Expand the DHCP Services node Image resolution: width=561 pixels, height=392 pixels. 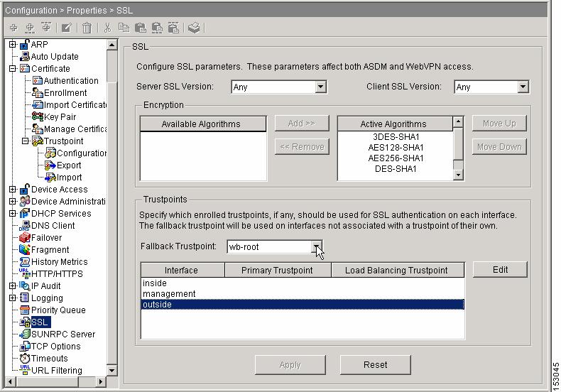click(x=13, y=214)
